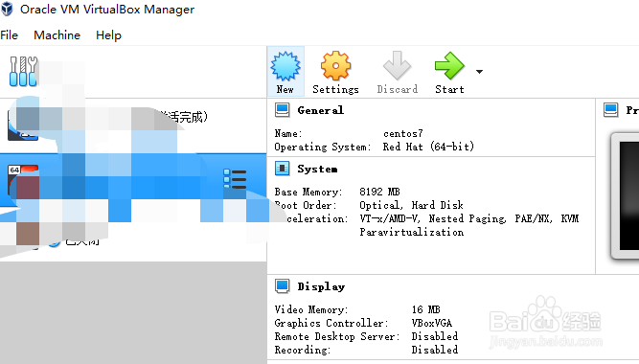Start the VM with green arrow

point(449,66)
